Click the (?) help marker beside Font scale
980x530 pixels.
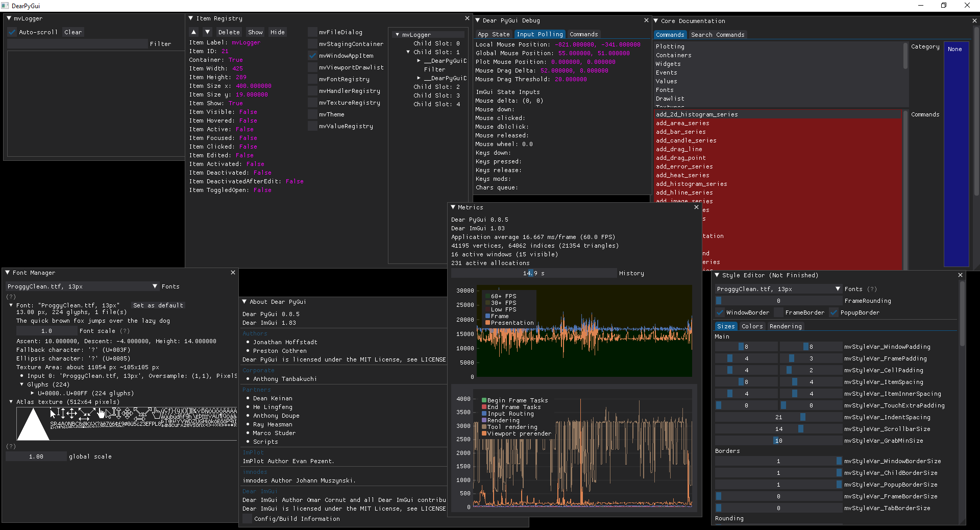(x=125, y=331)
